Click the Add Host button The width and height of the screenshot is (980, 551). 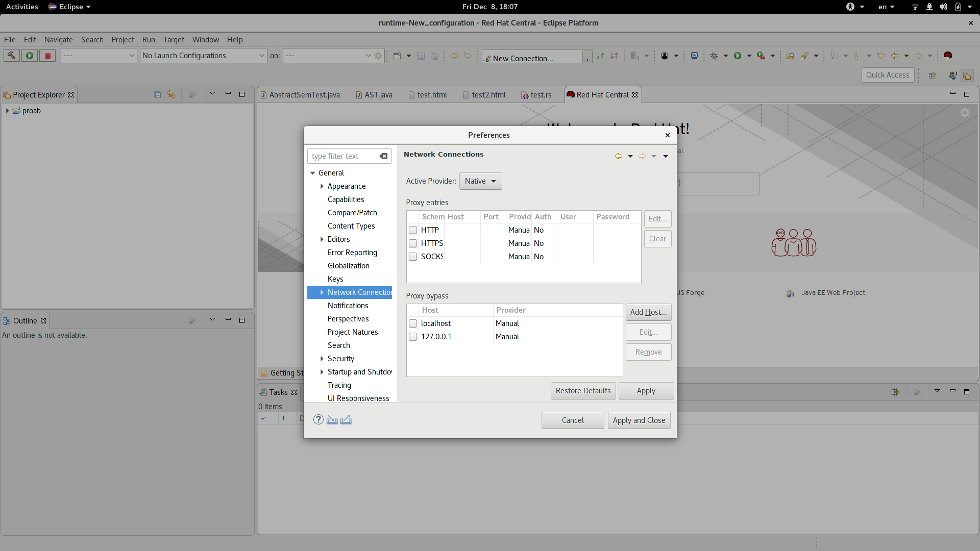[648, 312]
